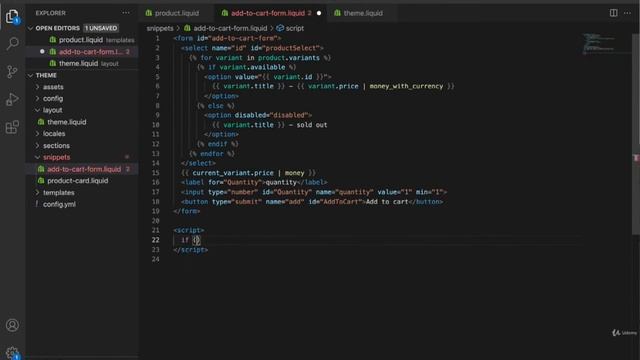The image size is (640, 360).
Task: Place cursor on the opening script tag
Action: (189, 230)
